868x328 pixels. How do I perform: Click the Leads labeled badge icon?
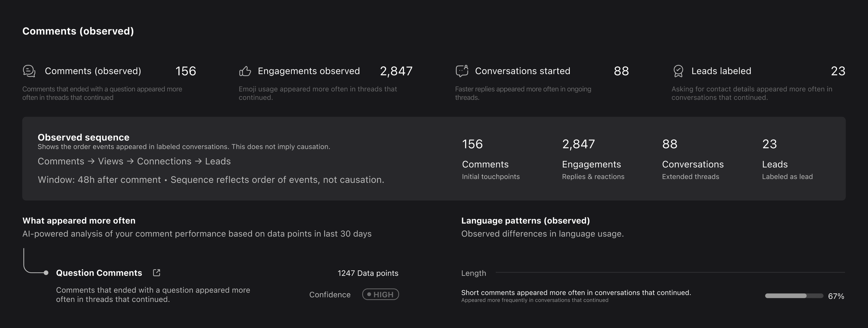pyautogui.click(x=678, y=71)
